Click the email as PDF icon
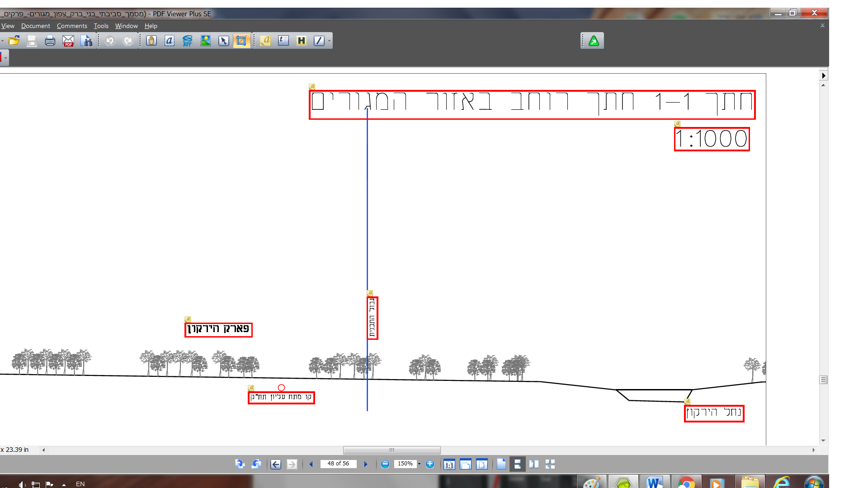The image size is (868, 488). click(68, 41)
